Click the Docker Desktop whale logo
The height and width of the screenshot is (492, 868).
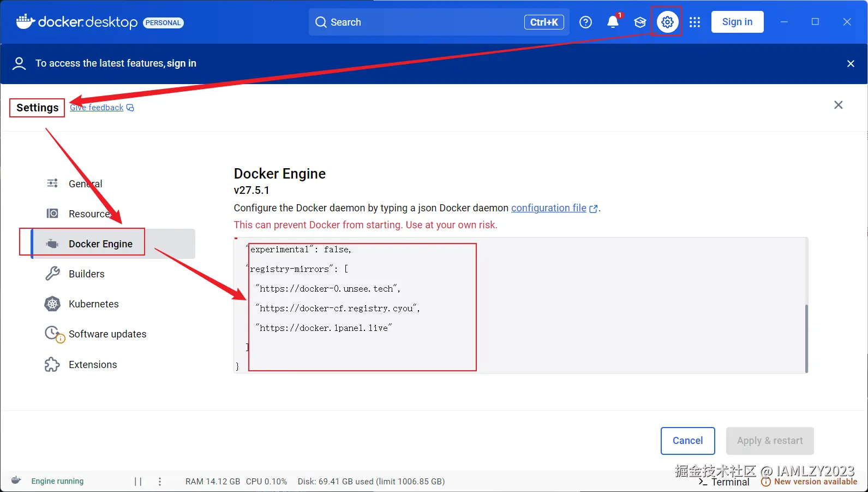point(26,21)
